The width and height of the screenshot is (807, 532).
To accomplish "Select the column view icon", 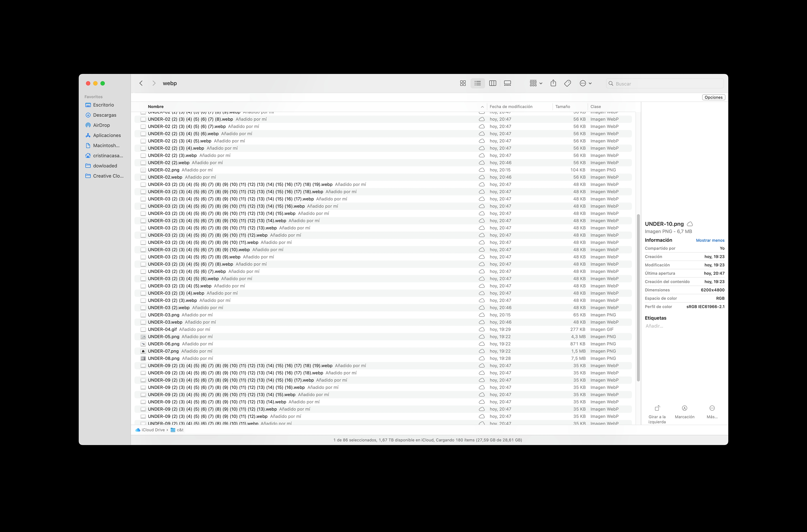I will 493,83.
